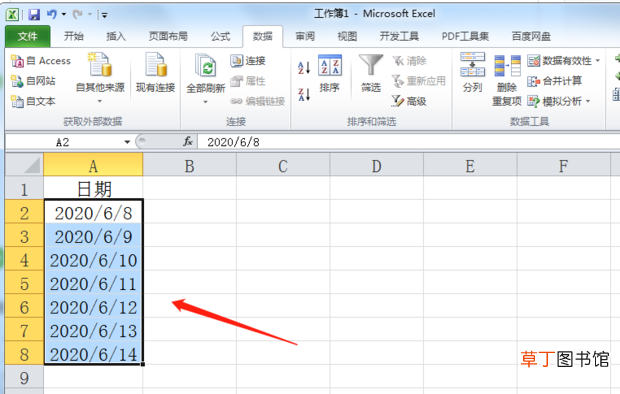Click 现有连接 button
The image size is (620, 394).
(155, 73)
